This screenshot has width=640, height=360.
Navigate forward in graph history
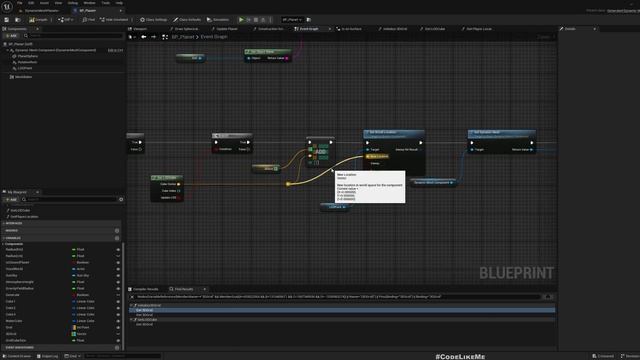(x=153, y=37)
